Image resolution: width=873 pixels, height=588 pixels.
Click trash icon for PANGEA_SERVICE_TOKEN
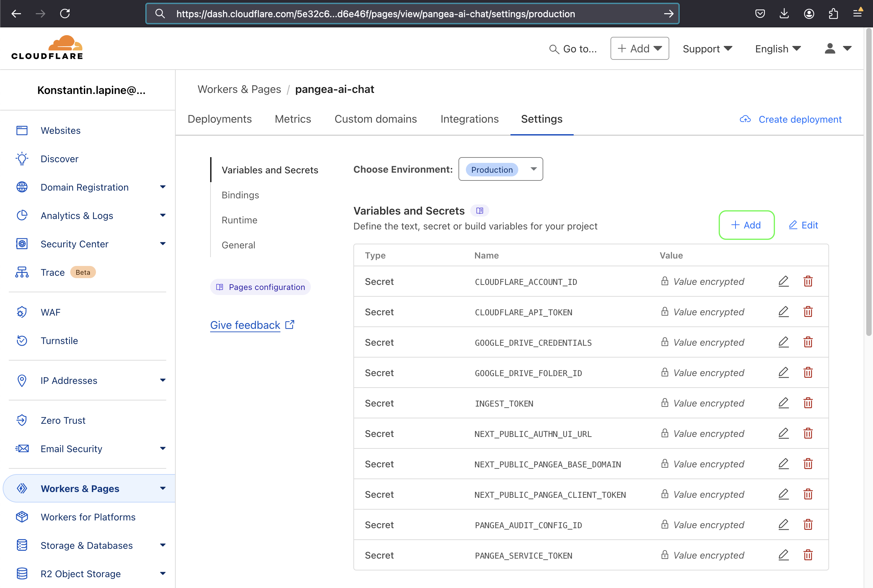coord(808,555)
